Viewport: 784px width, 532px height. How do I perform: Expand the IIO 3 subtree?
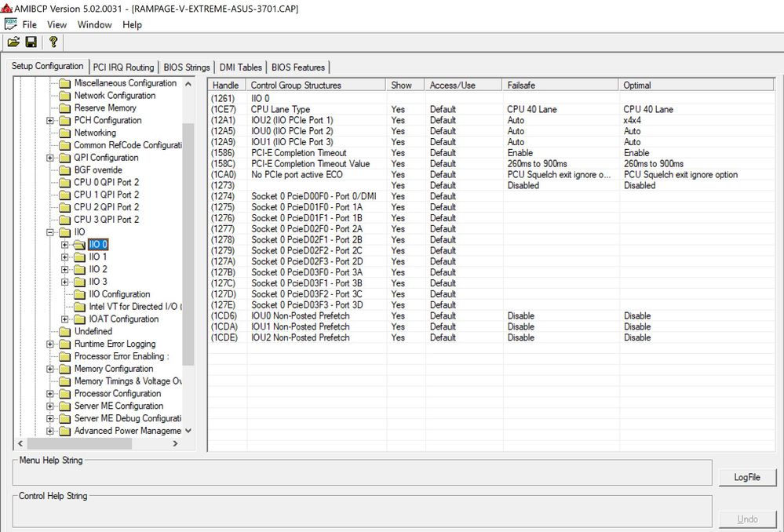point(64,282)
